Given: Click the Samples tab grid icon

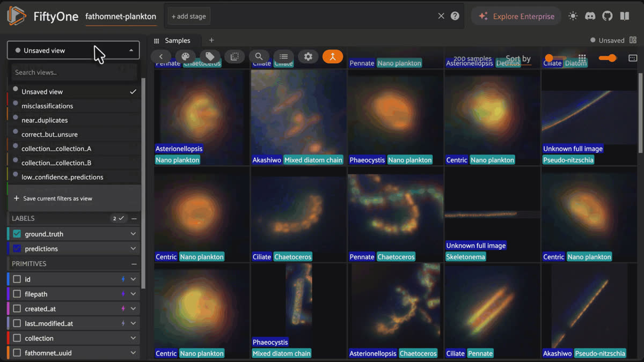Looking at the screenshot, I should 157,41.
